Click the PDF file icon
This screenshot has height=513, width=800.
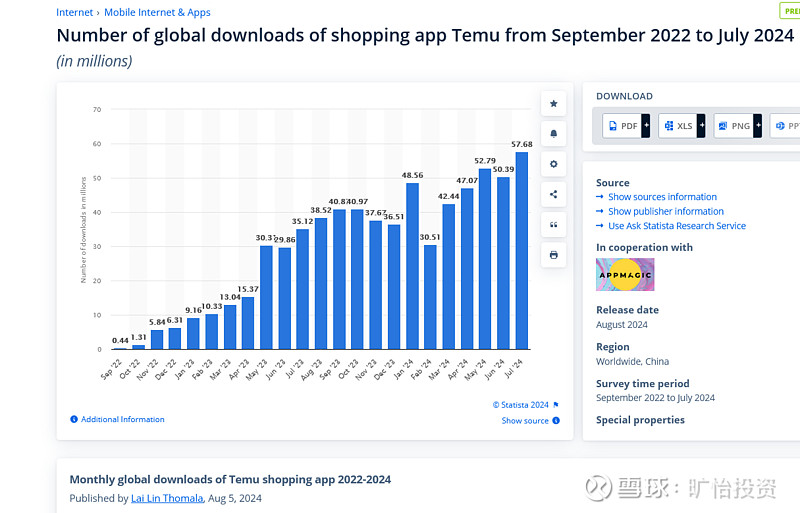pos(613,126)
